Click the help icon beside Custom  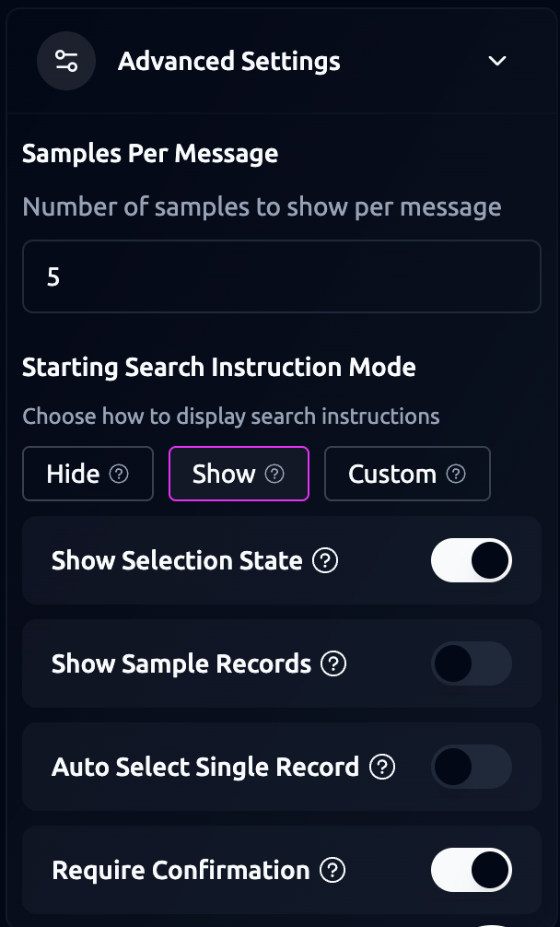[456, 474]
